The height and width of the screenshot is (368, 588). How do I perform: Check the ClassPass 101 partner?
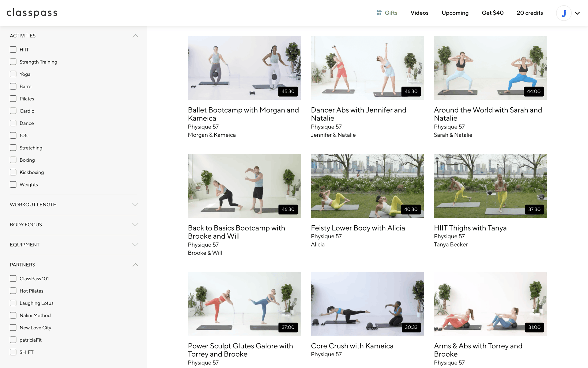[x=13, y=278]
